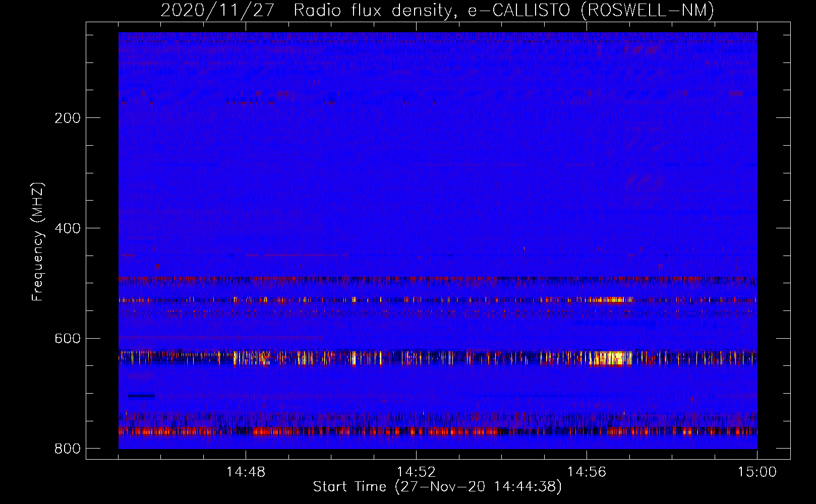Image resolution: width=816 pixels, height=504 pixels.
Task: Select the 'Frequency (MHZ)' y-axis label
Action: [x=38, y=242]
